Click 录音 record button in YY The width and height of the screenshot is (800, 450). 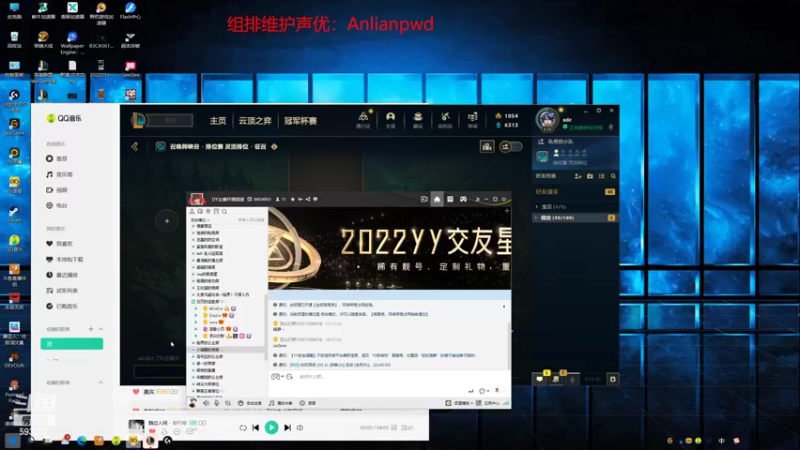click(308, 403)
